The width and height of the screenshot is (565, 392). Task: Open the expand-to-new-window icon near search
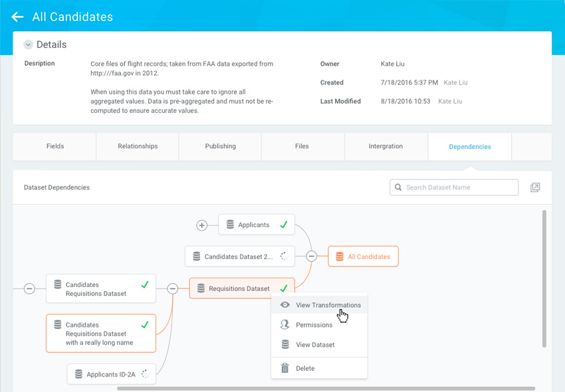tap(535, 188)
